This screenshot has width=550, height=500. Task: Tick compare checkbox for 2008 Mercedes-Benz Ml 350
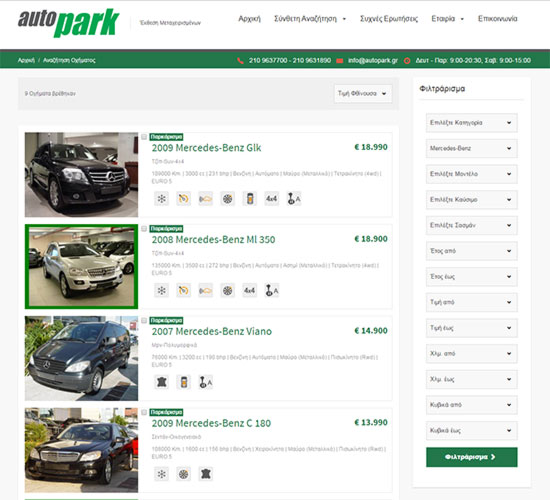click(x=144, y=229)
